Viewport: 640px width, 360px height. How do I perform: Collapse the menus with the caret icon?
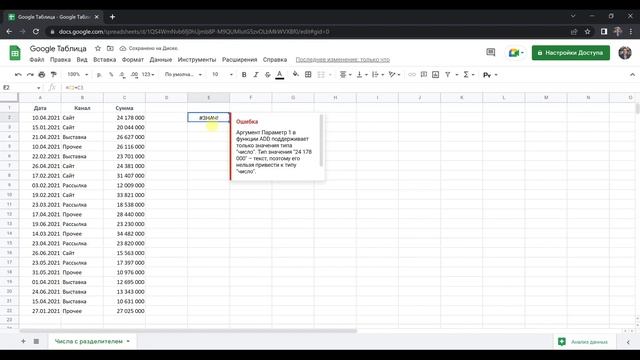632,75
